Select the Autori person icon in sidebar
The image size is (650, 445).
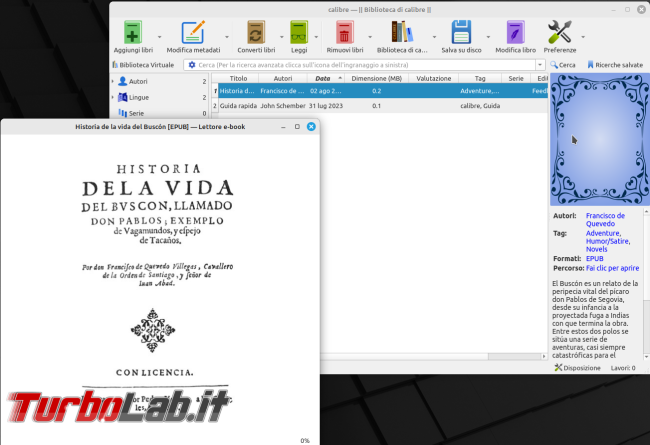[122, 81]
